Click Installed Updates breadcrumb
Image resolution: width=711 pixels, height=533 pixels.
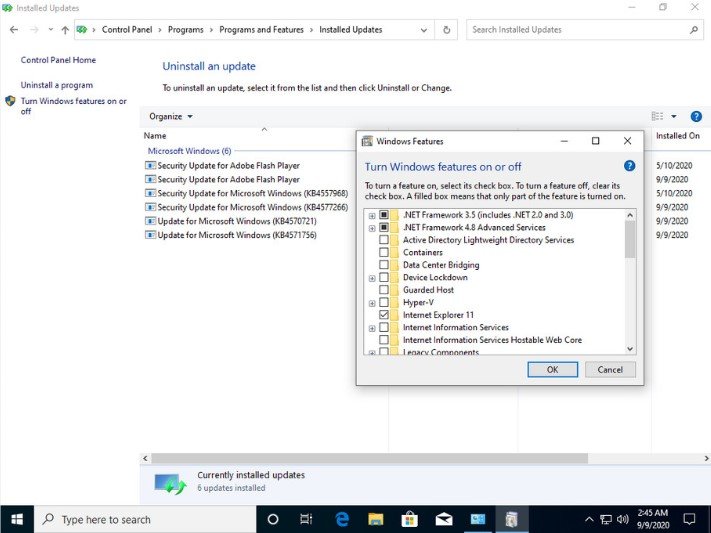tap(351, 29)
